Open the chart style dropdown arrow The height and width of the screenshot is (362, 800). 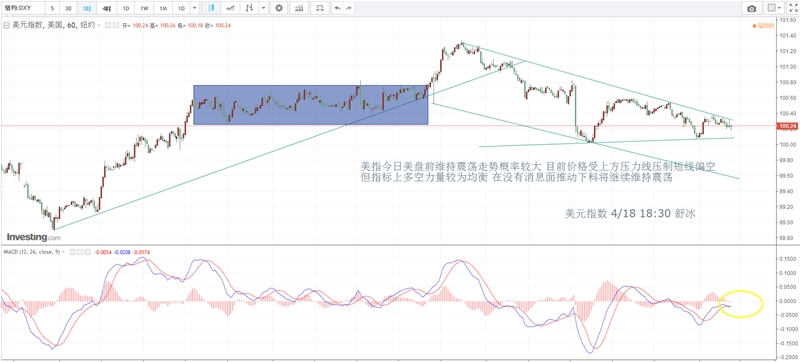263,8
